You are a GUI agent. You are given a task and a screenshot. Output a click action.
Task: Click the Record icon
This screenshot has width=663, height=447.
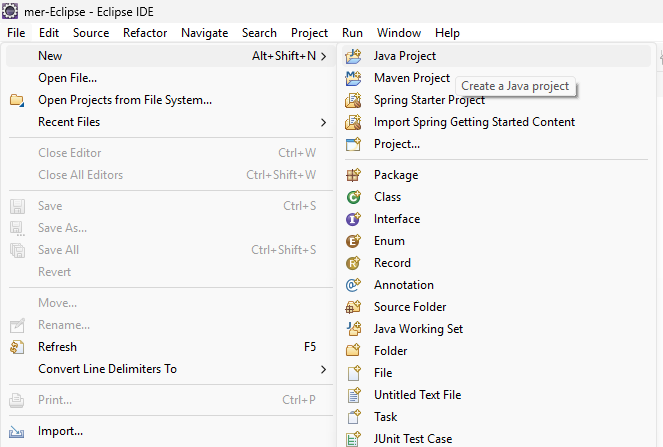click(353, 263)
